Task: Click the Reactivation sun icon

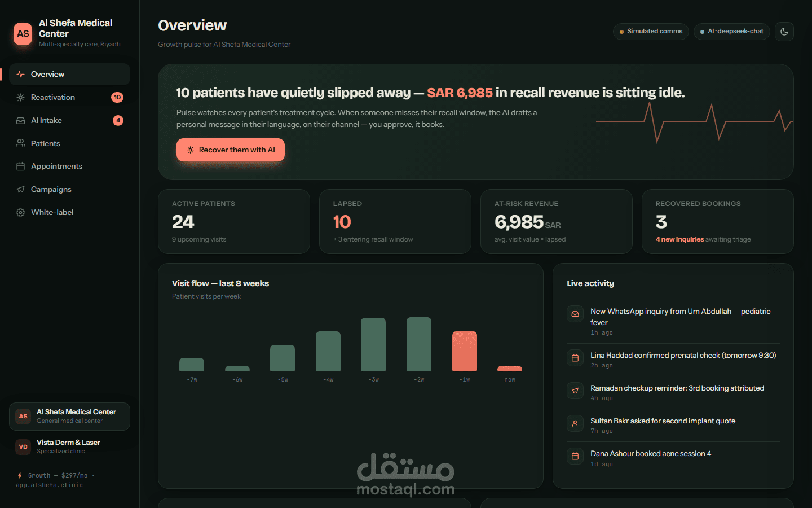Action: [21, 98]
